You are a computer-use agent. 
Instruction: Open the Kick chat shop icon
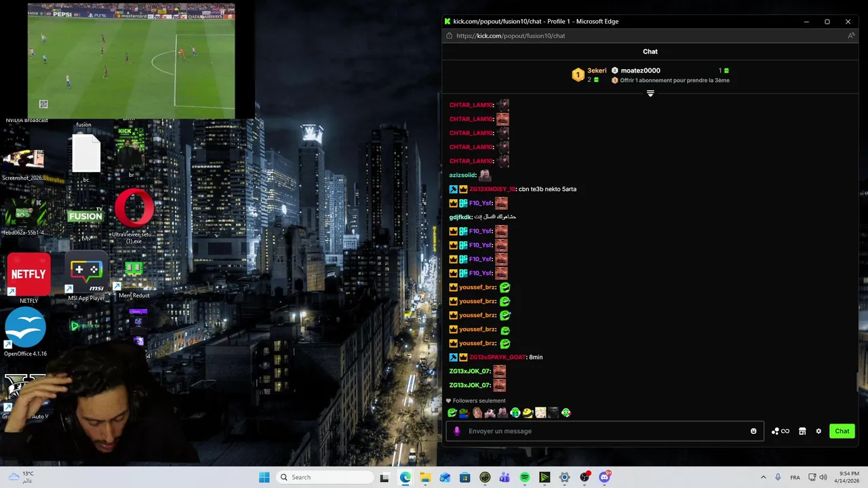tap(802, 431)
